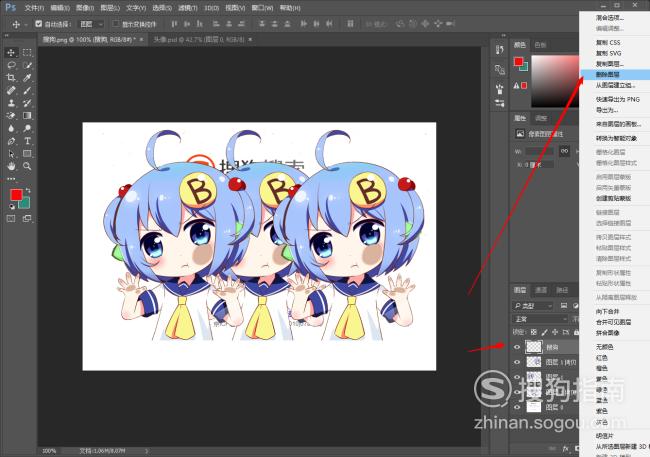Toggle the width-height link in Properties

564,151
